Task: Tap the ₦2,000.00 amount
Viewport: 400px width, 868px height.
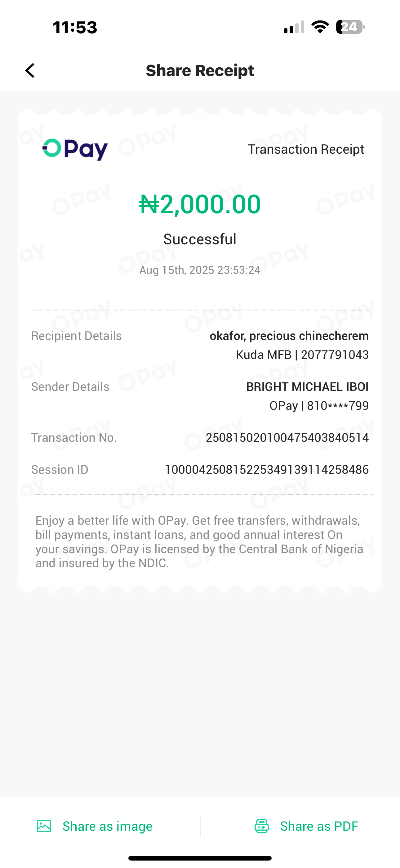Action: click(x=200, y=204)
